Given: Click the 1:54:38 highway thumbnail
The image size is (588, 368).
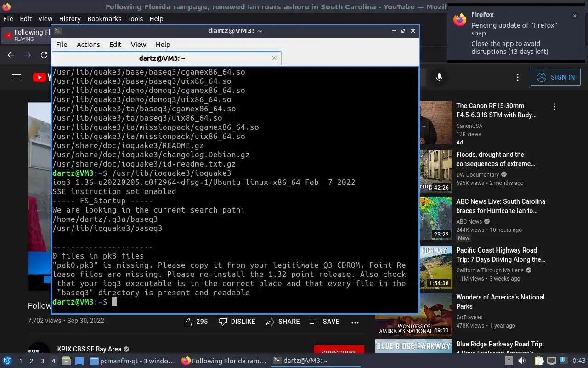Looking at the screenshot, I should [436, 267].
